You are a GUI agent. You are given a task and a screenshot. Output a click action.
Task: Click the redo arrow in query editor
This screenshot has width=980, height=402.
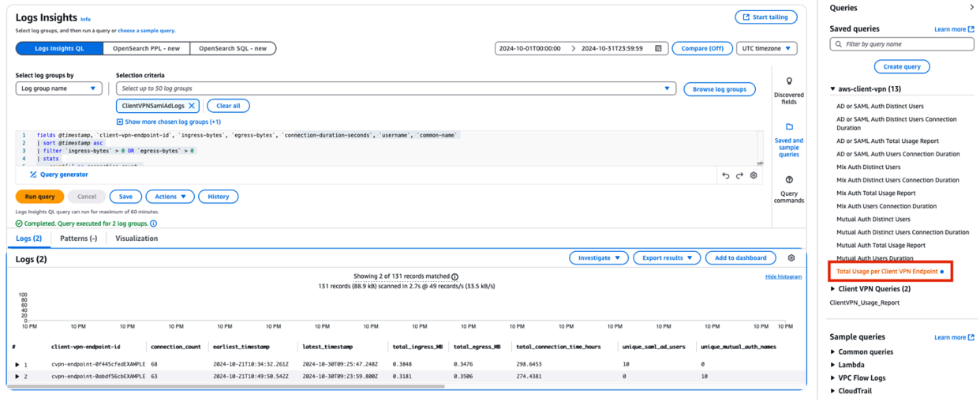point(739,175)
